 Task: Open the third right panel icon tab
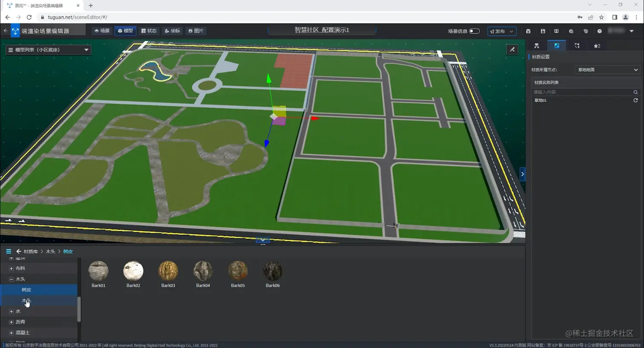pos(577,46)
